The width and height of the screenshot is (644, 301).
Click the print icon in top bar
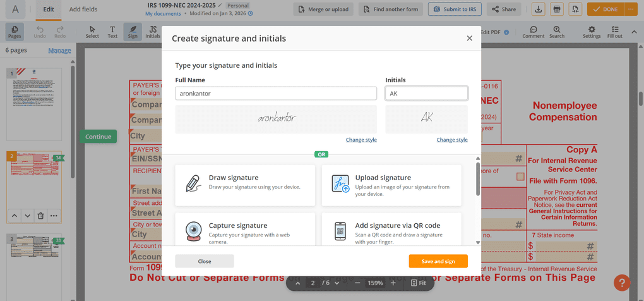[x=556, y=9]
